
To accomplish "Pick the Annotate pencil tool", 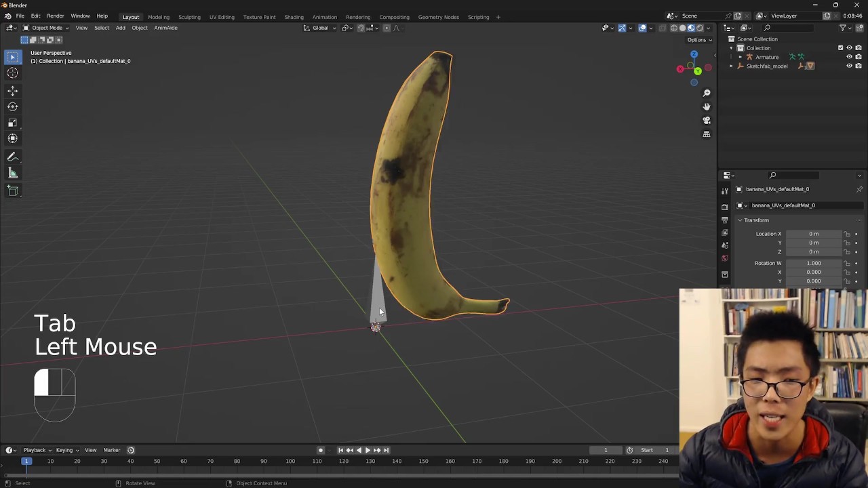I will [x=12, y=157].
